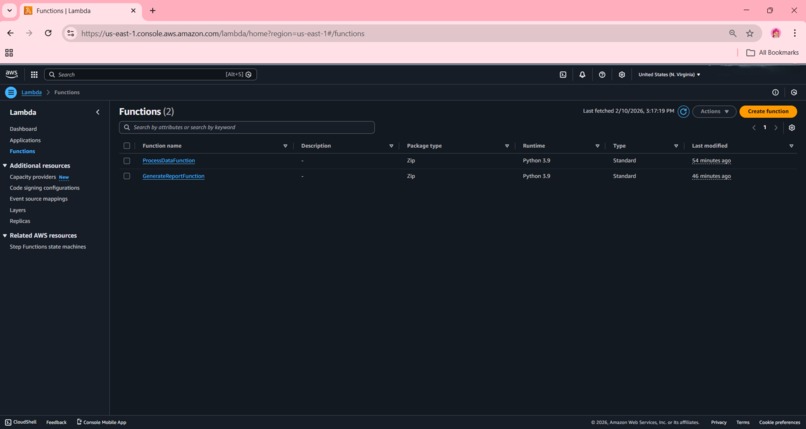Sort by Function name column arrow
Viewport: 806px width, 429px height.
(x=285, y=146)
